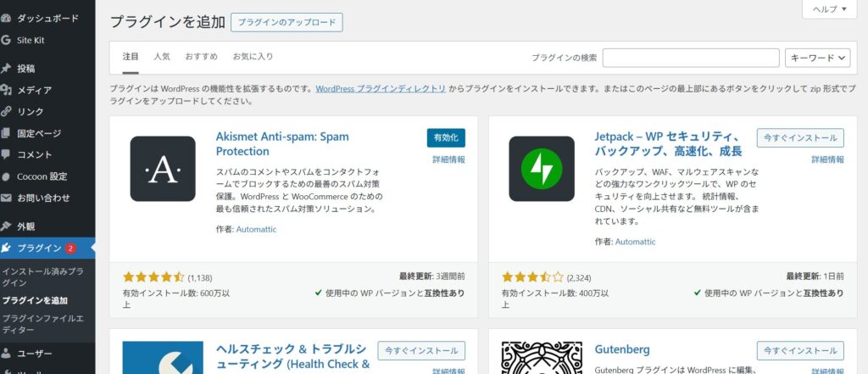The height and width of the screenshot is (374, 868).
Task: Open 外観 menu item
Action: tap(47, 226)
